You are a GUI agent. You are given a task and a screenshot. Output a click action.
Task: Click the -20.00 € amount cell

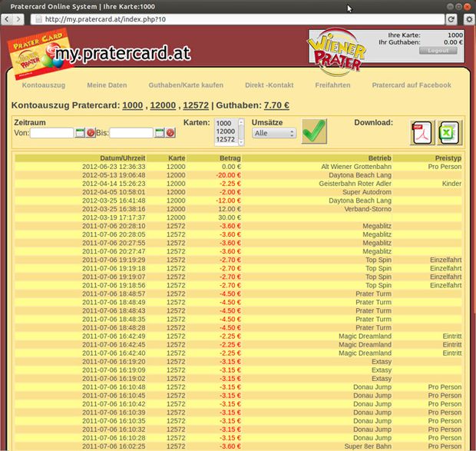click(x=228, y=175)
